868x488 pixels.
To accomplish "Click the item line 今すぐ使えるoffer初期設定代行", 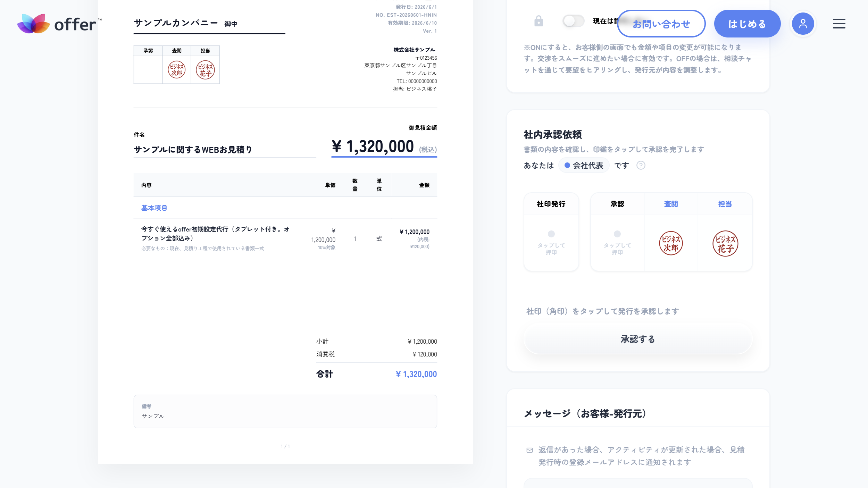I will click(215, 234).
